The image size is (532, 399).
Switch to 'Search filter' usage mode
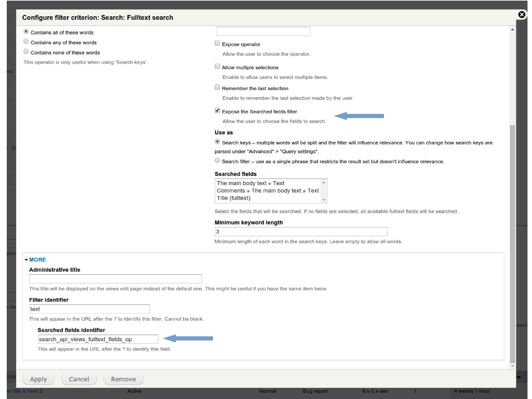tap(217, 160)
